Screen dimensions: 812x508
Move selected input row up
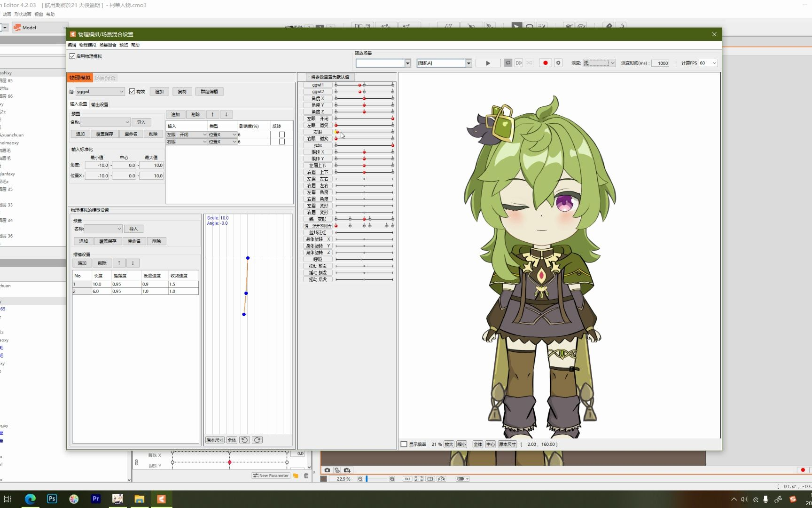pos(212,114)
